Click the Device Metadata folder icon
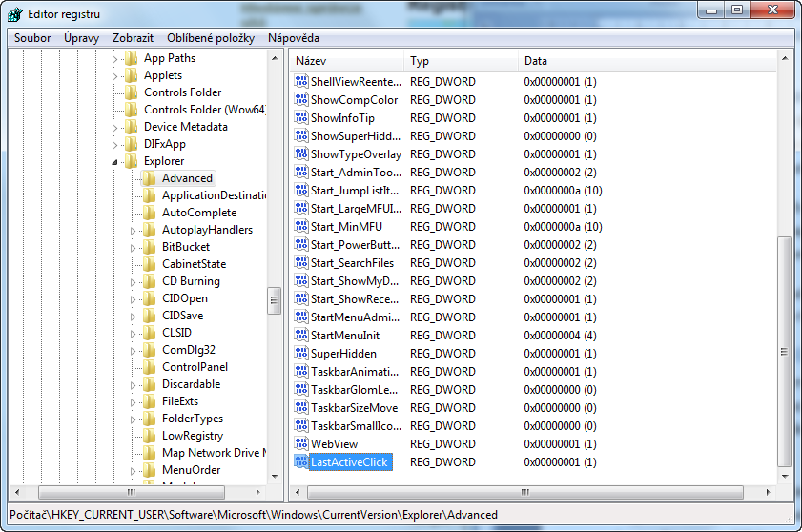This screenshot has width=802, height=532. click(132, 127)
